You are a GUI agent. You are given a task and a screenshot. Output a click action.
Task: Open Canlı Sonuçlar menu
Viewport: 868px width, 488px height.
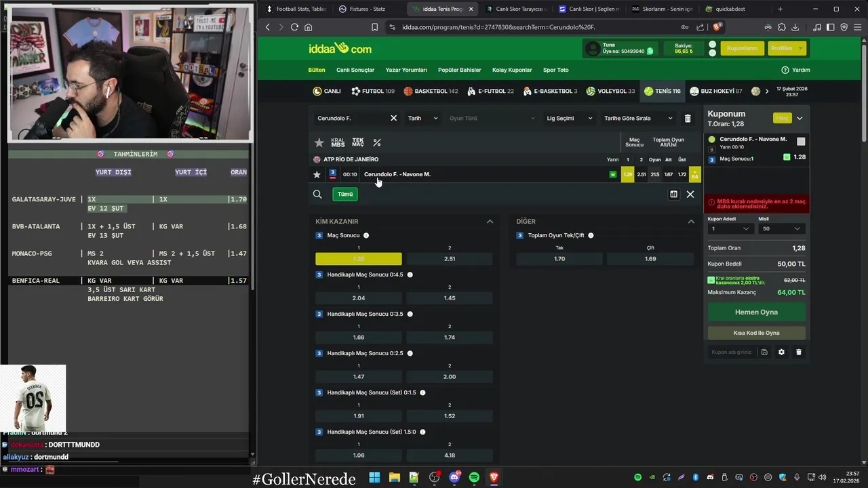(355, 70)
